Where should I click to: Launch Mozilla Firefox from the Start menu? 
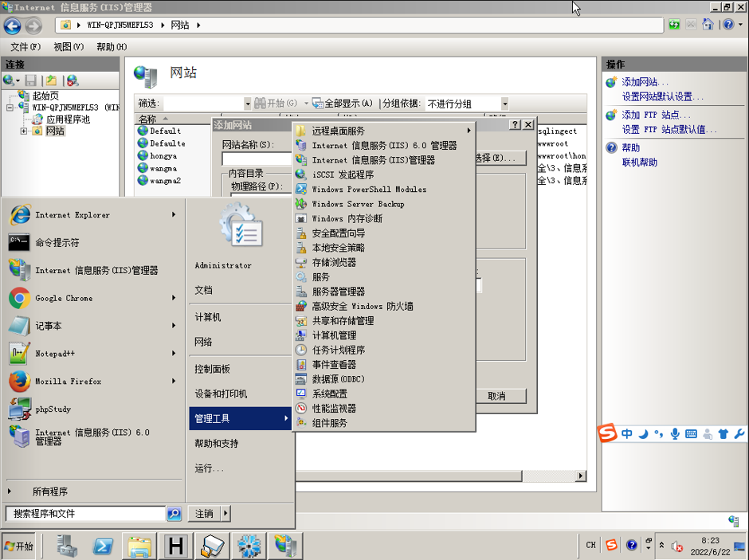point(92,381)
